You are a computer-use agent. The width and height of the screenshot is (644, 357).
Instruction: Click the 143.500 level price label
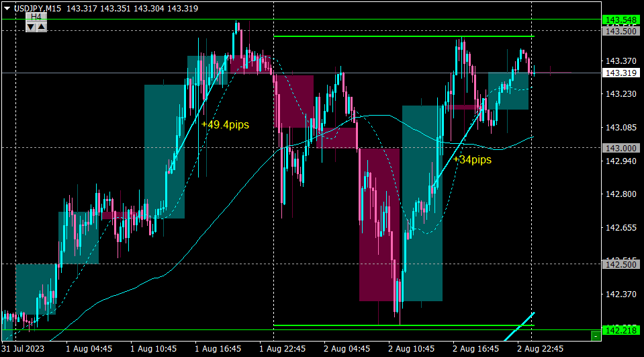point(621,31)
